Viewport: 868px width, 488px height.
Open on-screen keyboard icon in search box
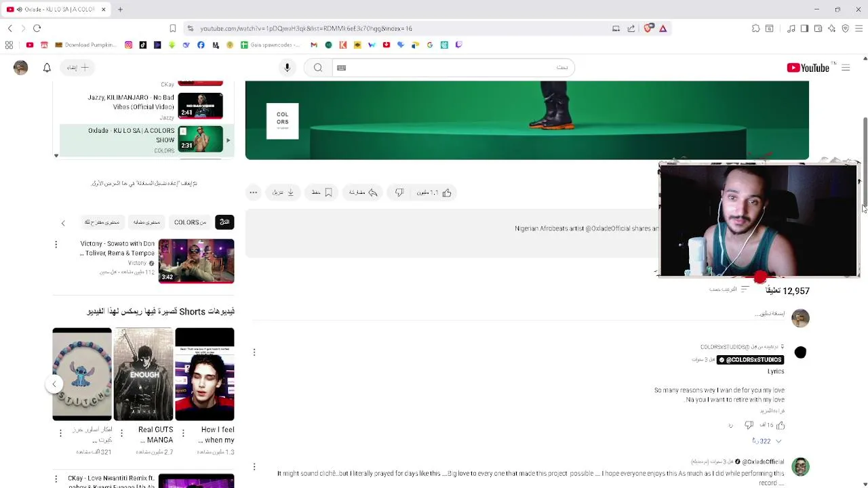[342, 68]
